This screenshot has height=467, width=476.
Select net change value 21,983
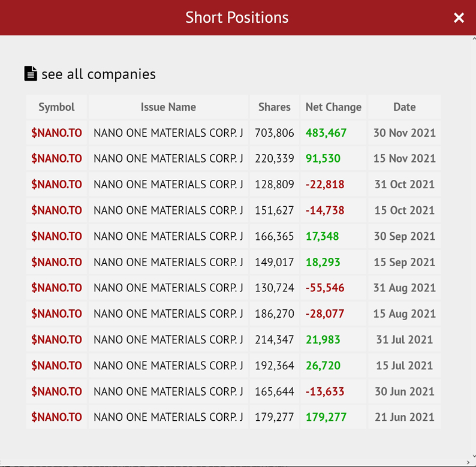pyautogui.click(x=323, y=339)
